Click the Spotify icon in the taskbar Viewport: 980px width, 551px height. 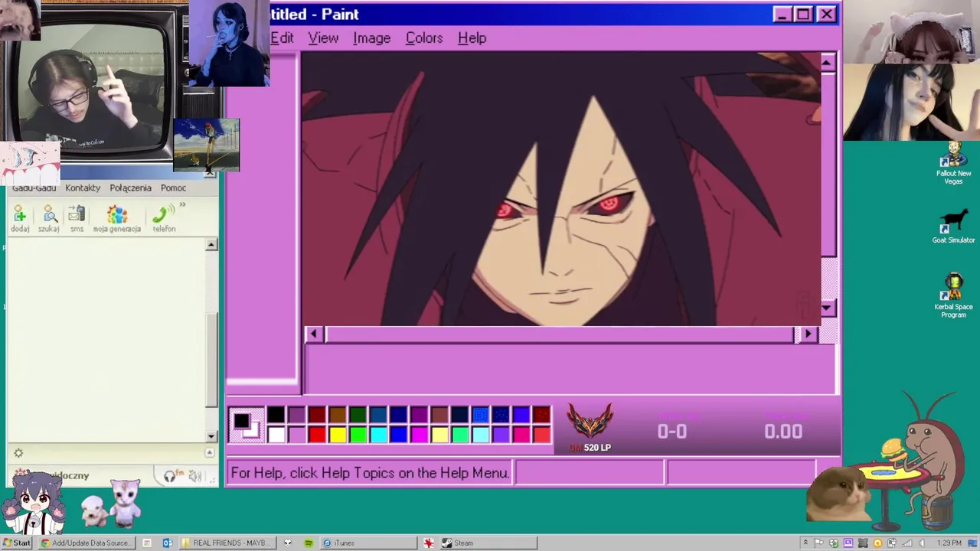[309, 543]
